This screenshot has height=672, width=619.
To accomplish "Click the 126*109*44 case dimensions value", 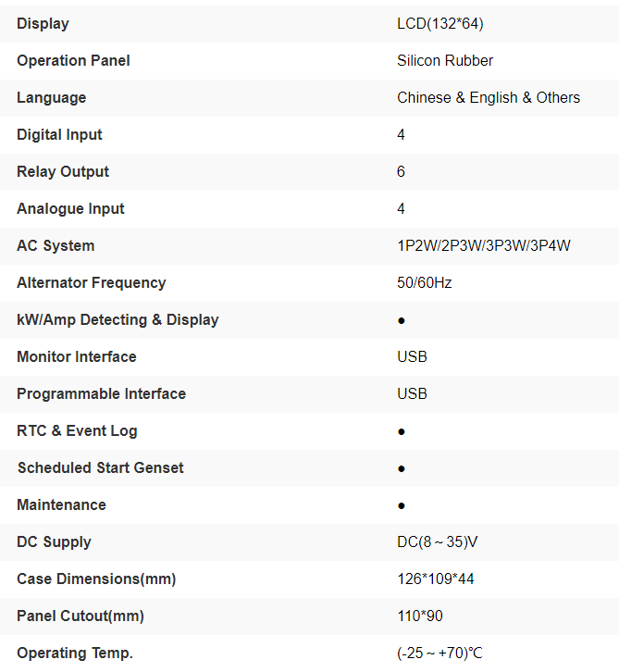I will point(436,579).
